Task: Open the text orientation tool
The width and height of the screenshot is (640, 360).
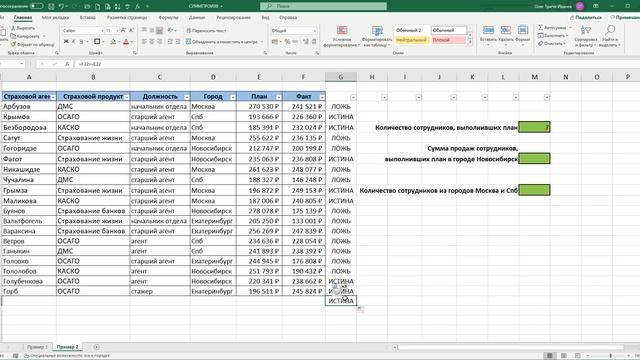Action: click(171, 31)
